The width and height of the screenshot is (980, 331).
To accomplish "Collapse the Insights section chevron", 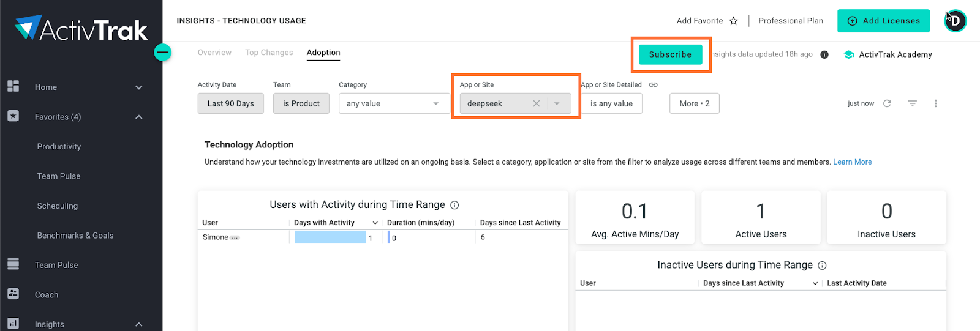I will point(139,324).
